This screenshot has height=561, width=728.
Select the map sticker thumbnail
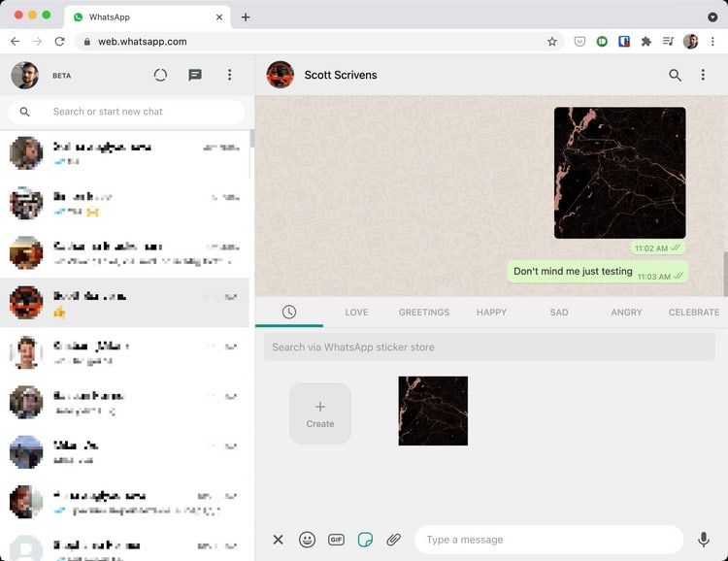[x=433, y=411]
